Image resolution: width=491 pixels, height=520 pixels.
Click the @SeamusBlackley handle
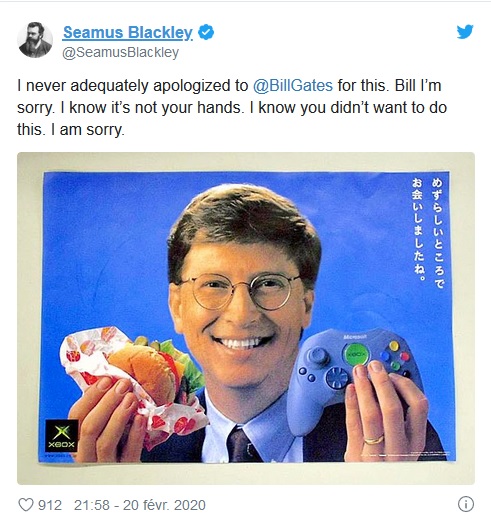point(121,52)
